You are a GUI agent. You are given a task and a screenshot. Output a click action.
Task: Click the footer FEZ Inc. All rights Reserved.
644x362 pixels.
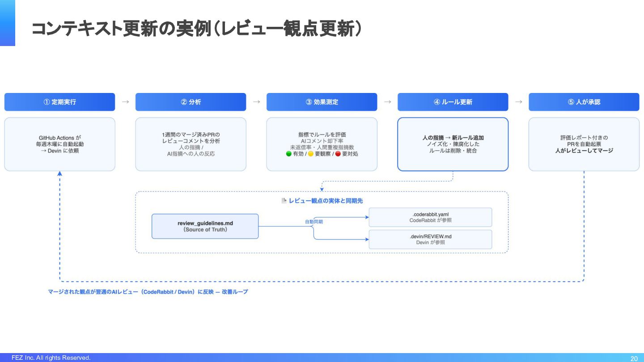pos(51,358)
